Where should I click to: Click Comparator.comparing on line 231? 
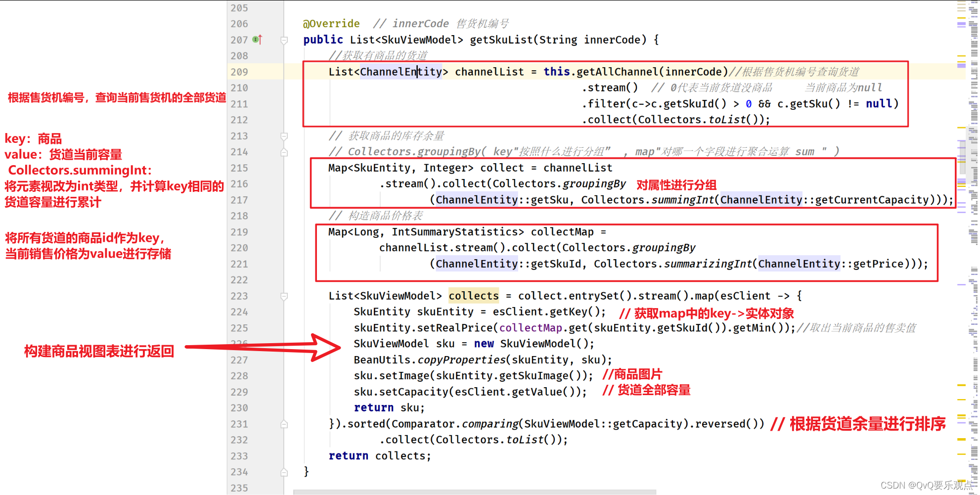click(x=454, y=424)
